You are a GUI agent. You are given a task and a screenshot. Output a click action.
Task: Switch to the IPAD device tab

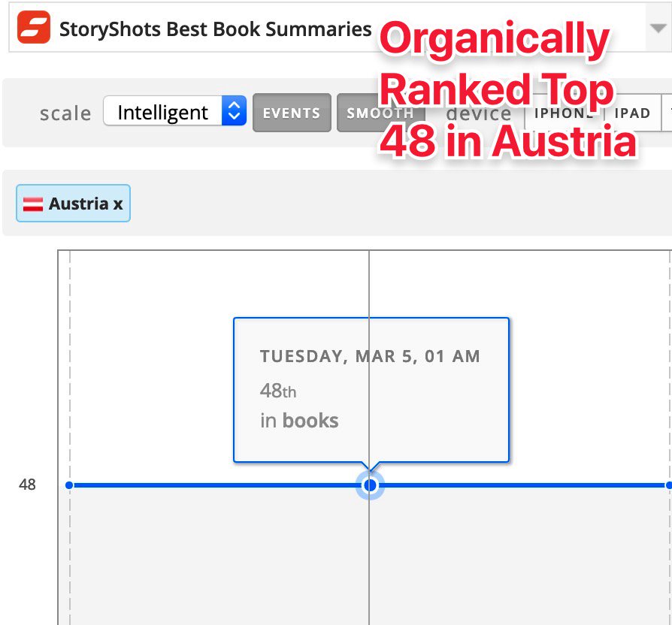pos(634,113)
